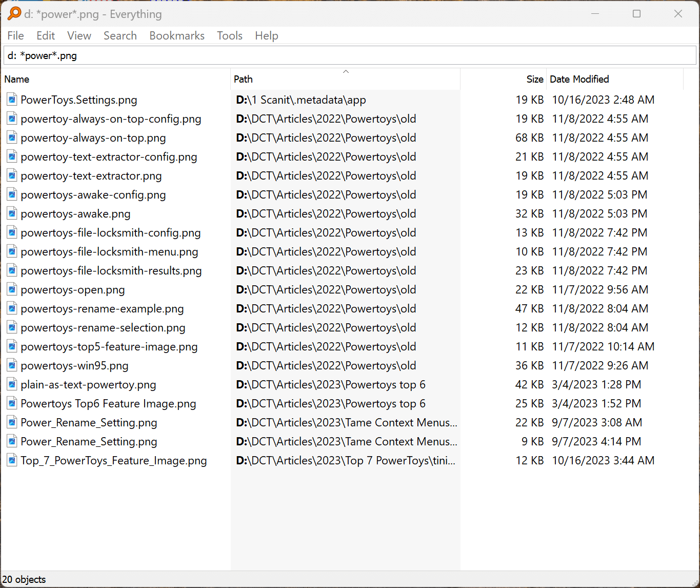
Task: Click the file icon next to PowerToys.Settings.png
Action: coord(12,100)
